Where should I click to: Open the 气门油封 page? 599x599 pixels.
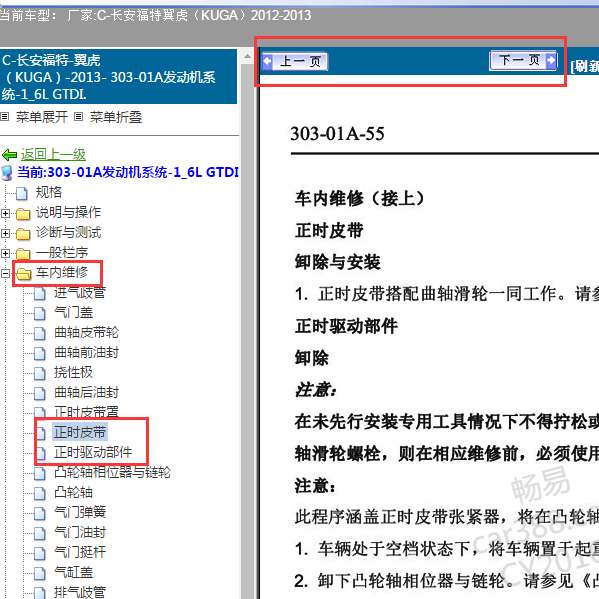(x=80, y=532)
